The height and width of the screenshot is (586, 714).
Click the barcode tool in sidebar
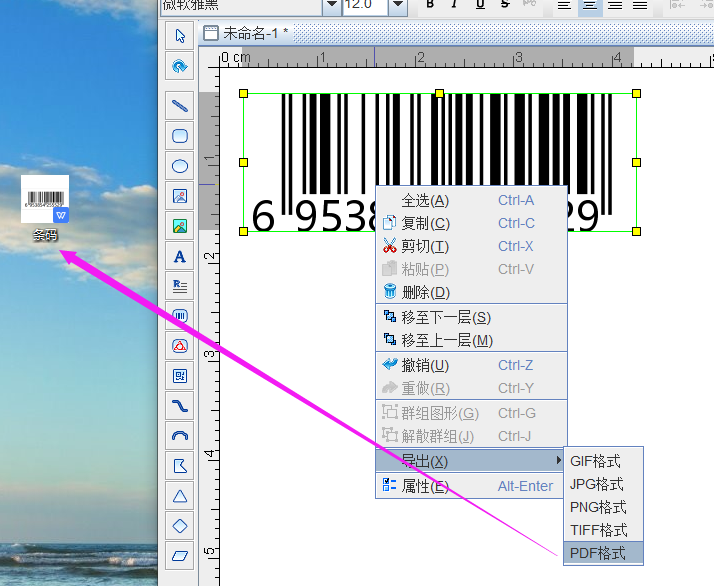coord(180,316)
